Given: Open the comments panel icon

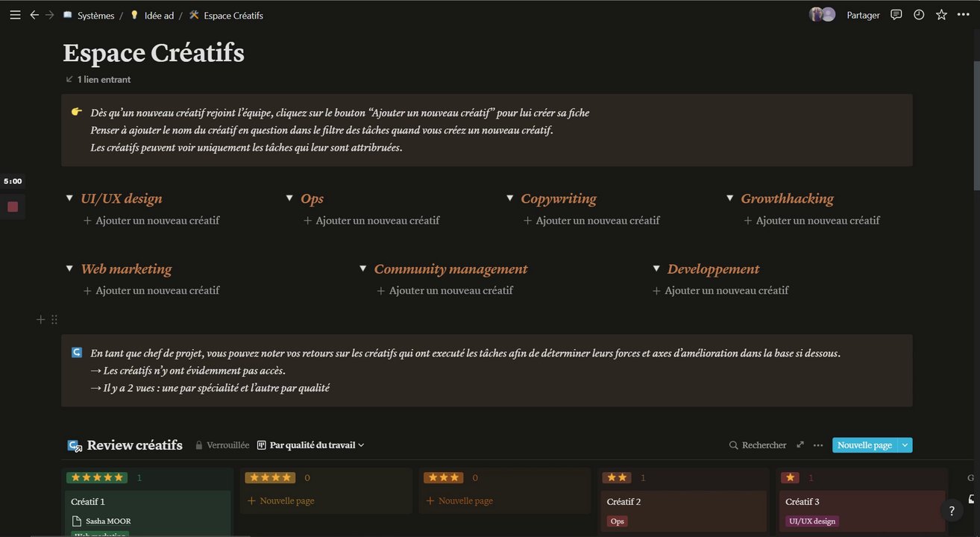Looking at the screenshot, I should tap(896, 15).
